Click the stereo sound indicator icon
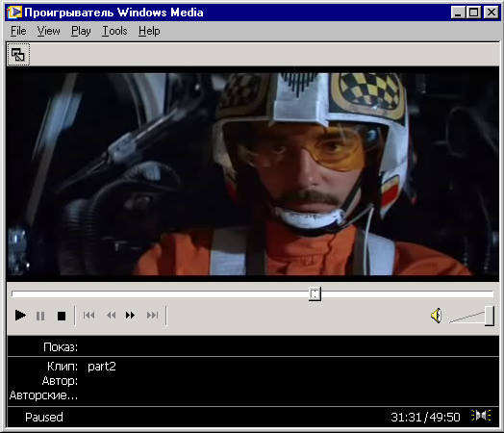 click(x=481, y=416)
